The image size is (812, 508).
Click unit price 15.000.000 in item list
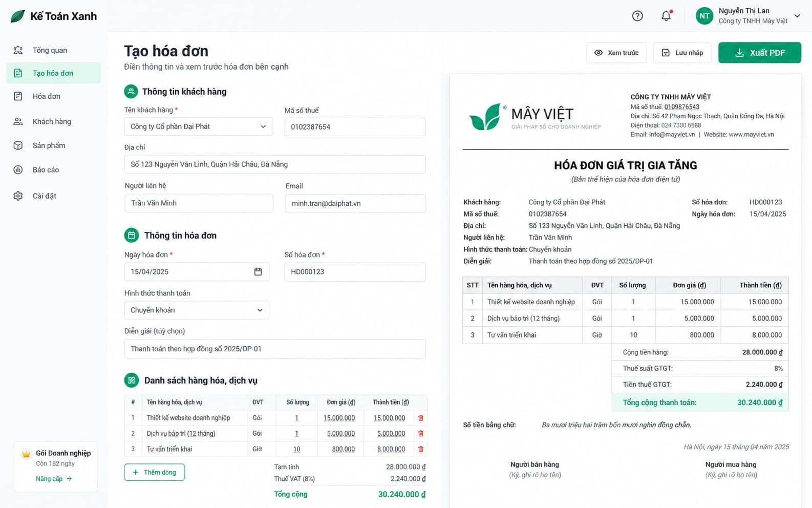tap(339, 418)
